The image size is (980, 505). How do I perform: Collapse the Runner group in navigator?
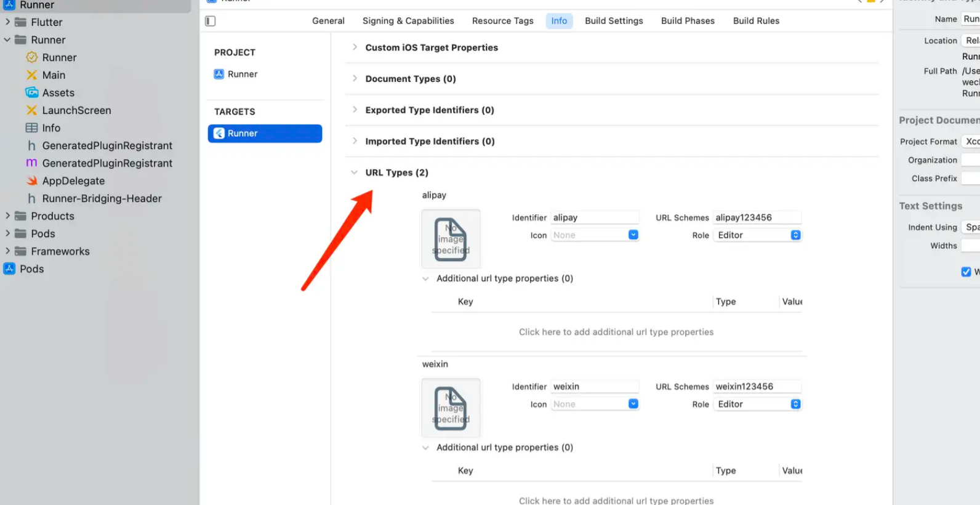7,39
